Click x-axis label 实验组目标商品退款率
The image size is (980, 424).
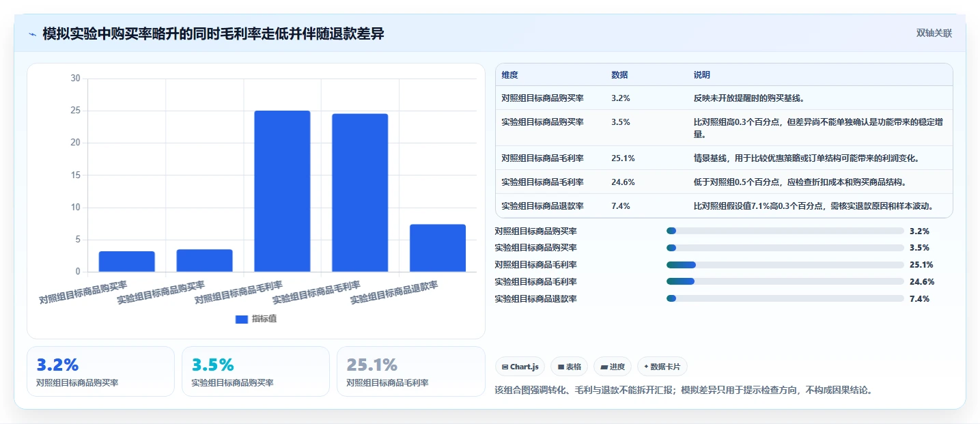[x=395, y=292]
